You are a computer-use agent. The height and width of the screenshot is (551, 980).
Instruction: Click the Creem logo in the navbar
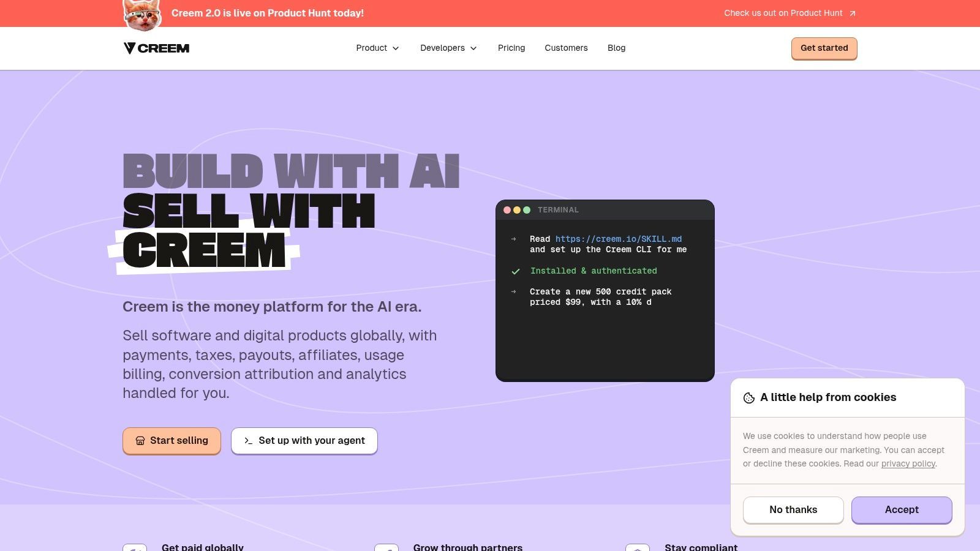tap(156, 48)
